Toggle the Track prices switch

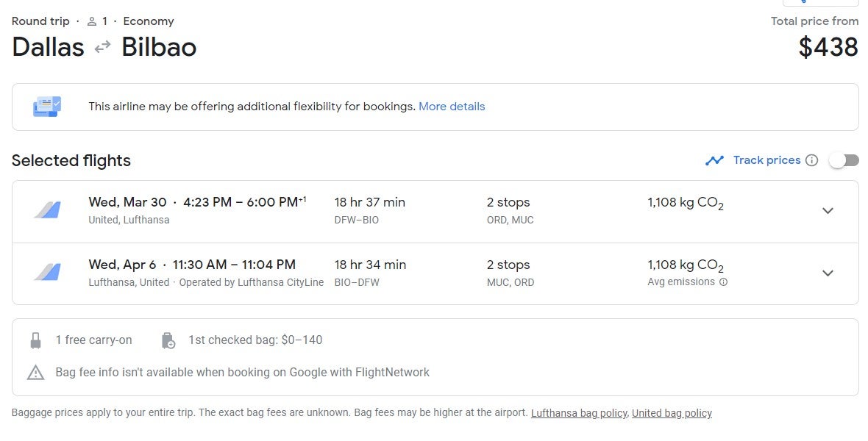click(x=843, y=160)
